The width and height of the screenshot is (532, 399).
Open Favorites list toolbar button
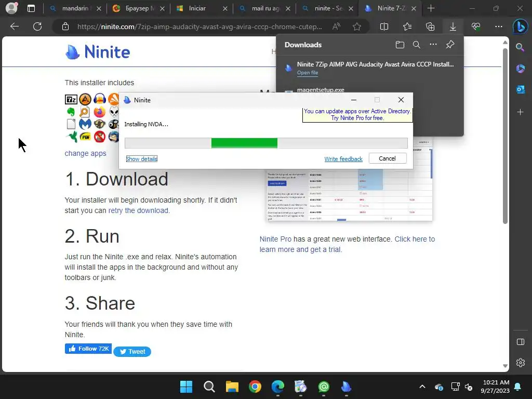click(x=407, y=26)
